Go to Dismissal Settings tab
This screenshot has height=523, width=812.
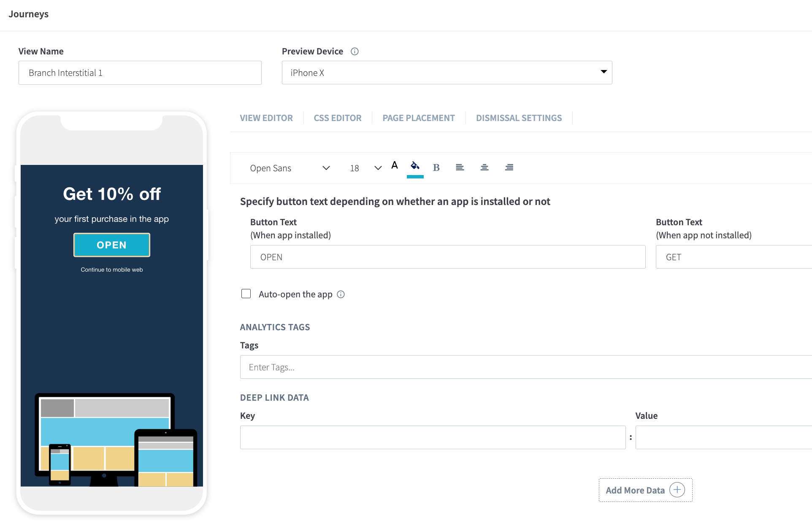click(x=519, y=118)
